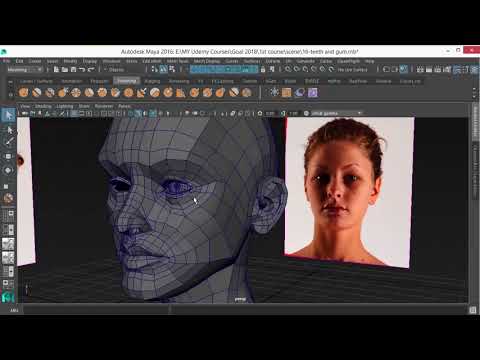Select the Bulge brush on the Sculpting shelf

pyautogui.click(x=220, y=92)
